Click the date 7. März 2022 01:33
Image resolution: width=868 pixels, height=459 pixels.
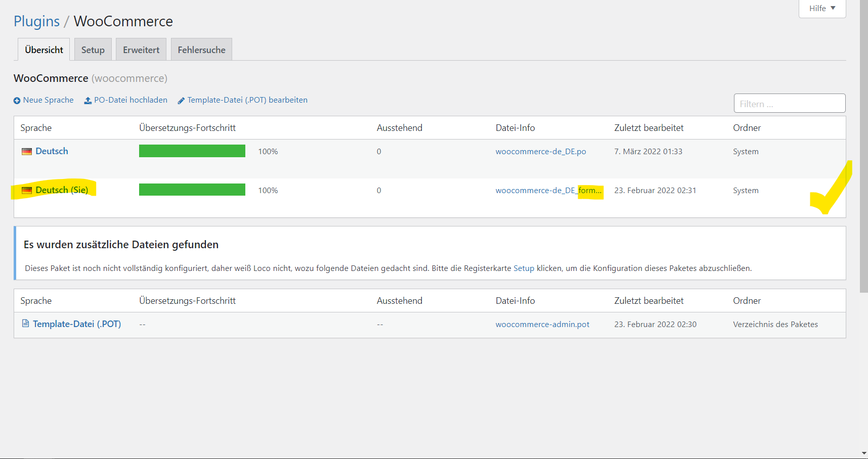(648, 152)
